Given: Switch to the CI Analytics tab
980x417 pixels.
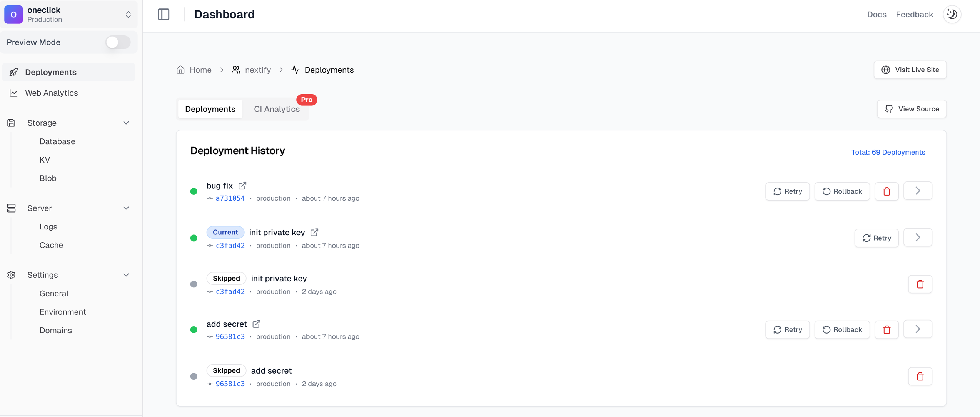Looking at the screenshot, I should pos(277,109).
